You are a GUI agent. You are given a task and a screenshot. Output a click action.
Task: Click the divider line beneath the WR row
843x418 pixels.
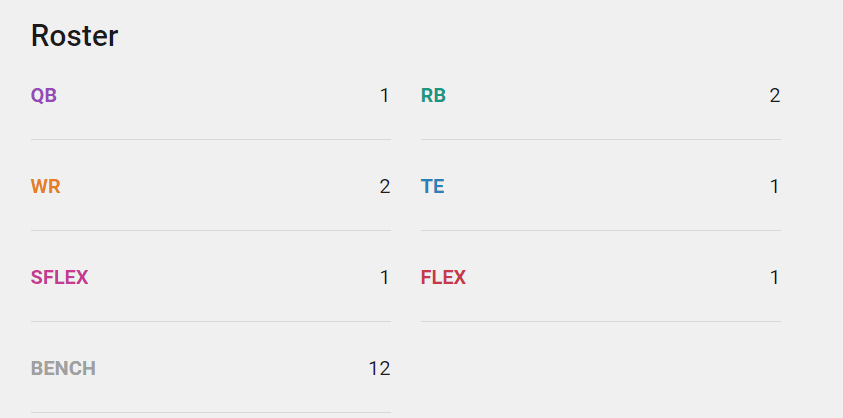tap(210, 230)
